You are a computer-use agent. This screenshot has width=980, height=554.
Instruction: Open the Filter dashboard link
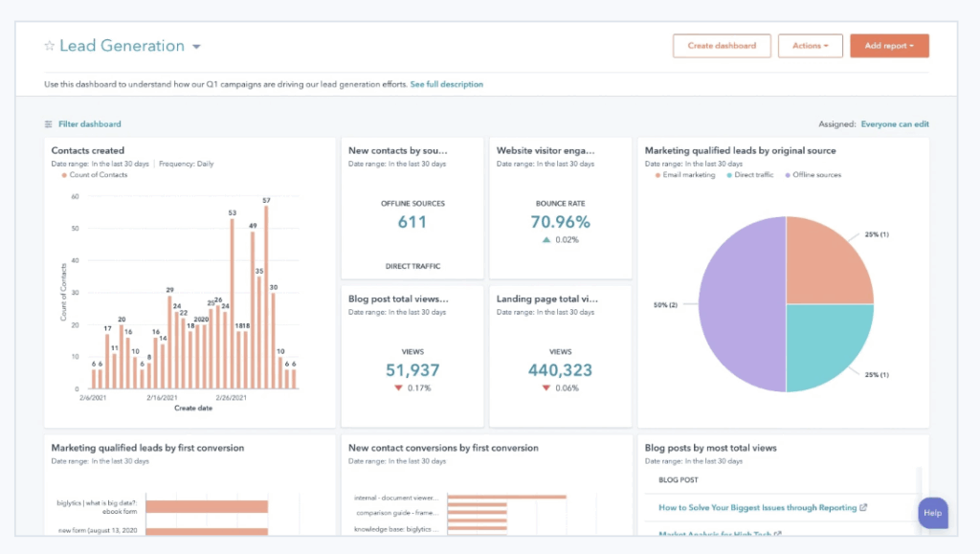[x=89, y=124]
